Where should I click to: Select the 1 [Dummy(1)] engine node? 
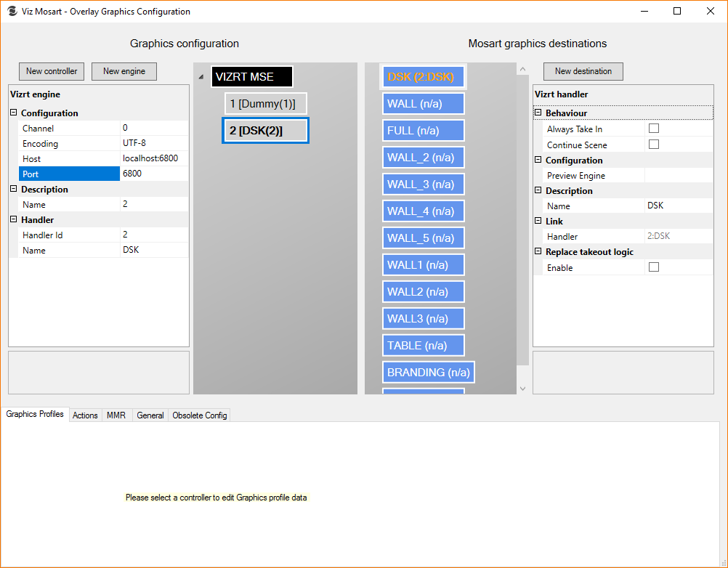click(264, 104)
